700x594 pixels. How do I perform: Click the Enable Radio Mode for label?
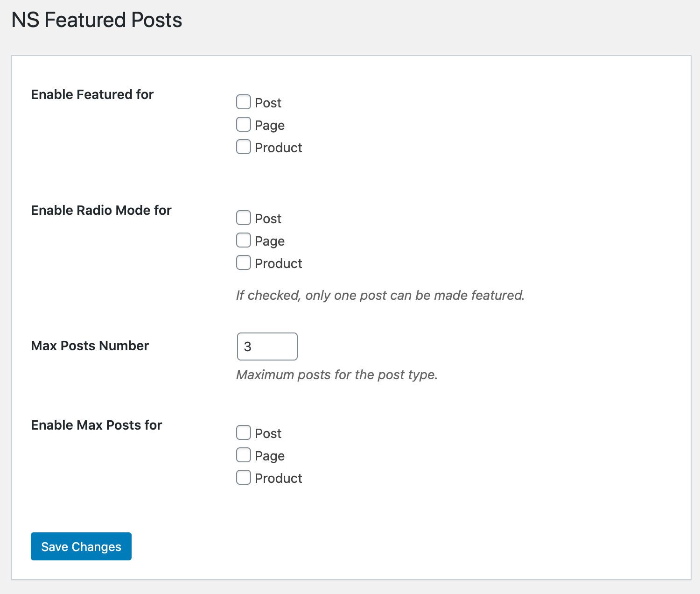click(x=101, y=210)
